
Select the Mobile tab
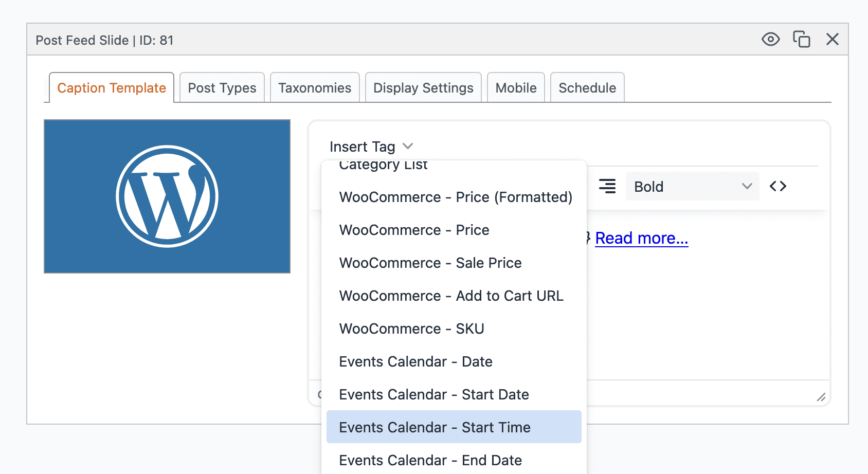click(x=516, y=88)
